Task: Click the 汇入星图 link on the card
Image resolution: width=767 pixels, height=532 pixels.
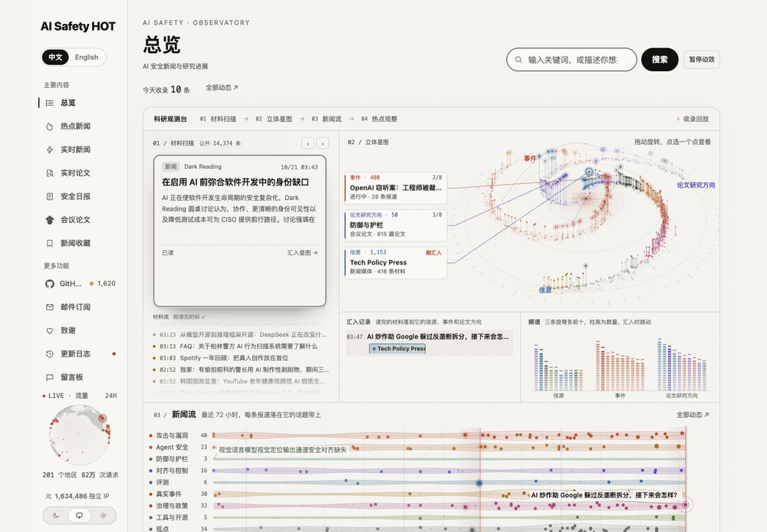Action: pos(302,253)
